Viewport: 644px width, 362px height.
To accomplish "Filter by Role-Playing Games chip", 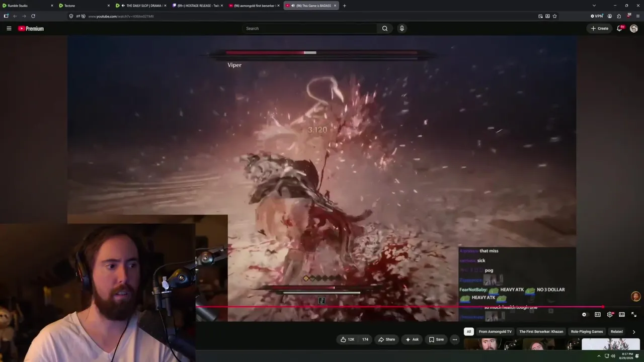I will tap(587, 332).
